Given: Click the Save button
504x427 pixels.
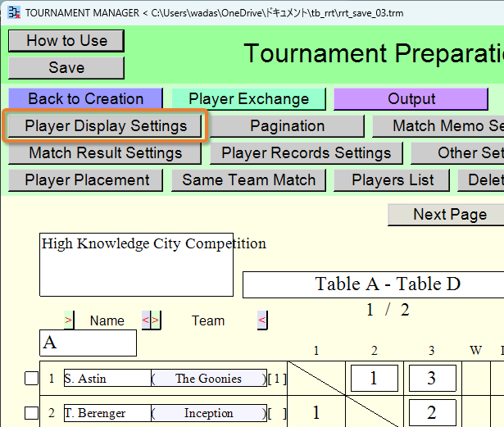Looking at the screenshot, I should tap(66, 68).
